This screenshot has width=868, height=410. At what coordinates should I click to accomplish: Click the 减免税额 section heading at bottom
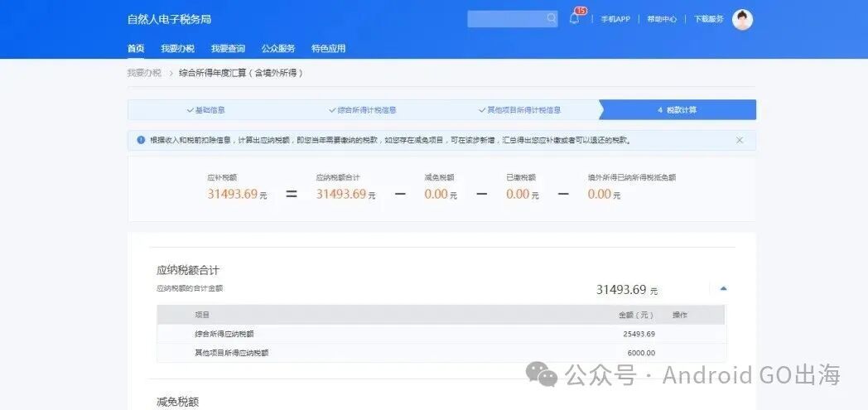click(x=178, y=402)
